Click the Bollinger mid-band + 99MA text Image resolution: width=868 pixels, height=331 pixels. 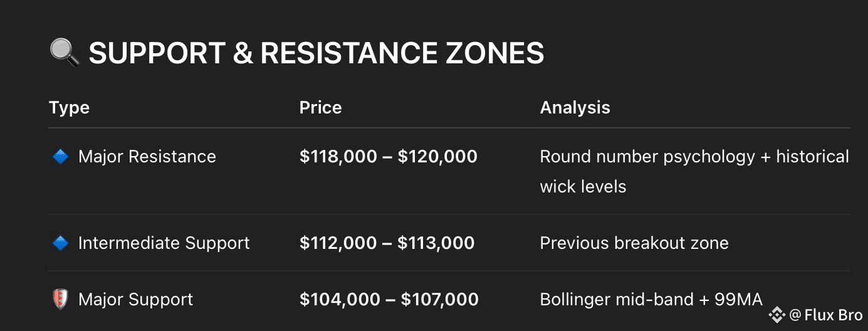click(651, 299)
